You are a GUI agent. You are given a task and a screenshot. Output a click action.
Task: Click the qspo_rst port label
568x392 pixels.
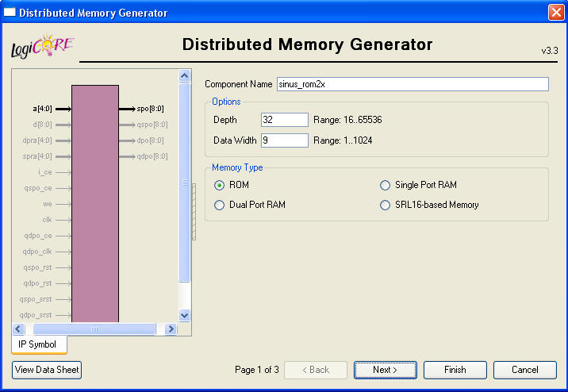coord(37,267)
